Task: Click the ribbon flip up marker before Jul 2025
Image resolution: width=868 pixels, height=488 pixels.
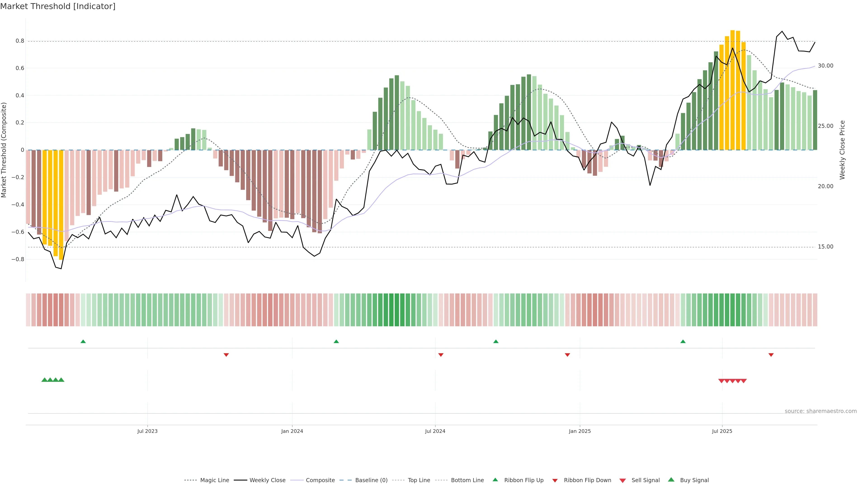Action: pos(683,342)
